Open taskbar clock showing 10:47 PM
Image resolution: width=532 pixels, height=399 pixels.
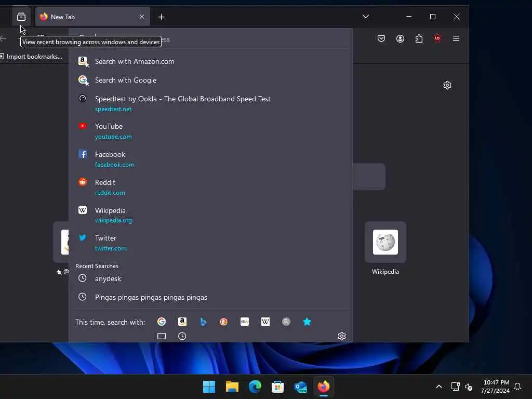click(495, 387)
